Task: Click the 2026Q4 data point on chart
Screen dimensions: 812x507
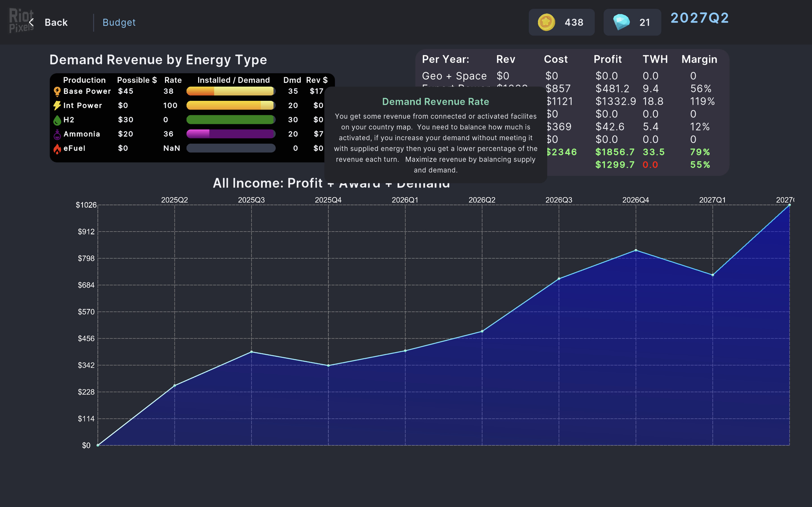Action: point(636,250)
